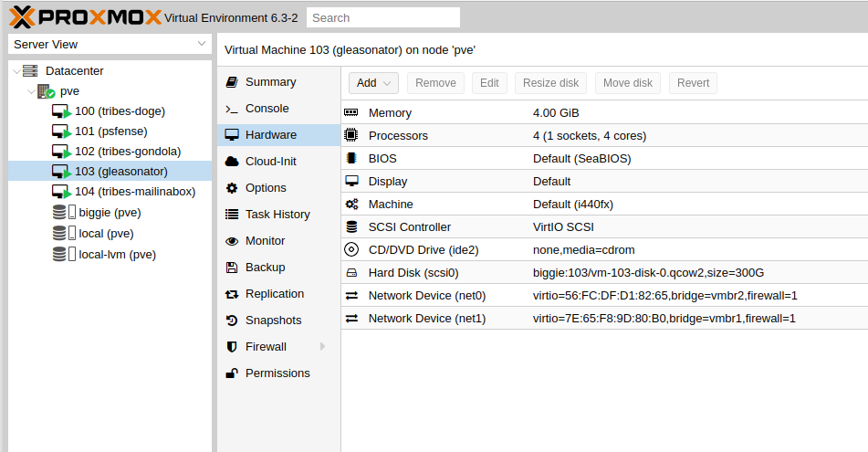The image size is (868, 452).
Task: Open the Task History section
Action: pos(277,215)
